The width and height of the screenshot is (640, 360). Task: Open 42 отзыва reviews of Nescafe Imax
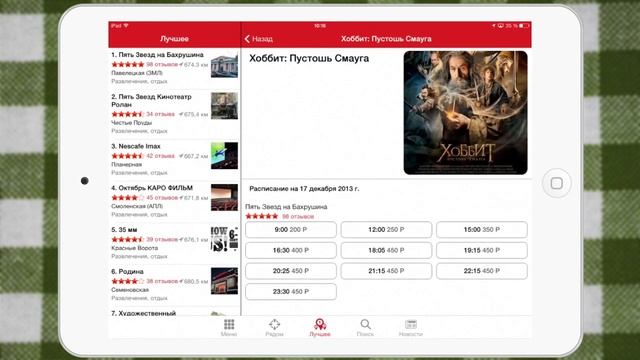pyautogui.click(x=160, y=156)
